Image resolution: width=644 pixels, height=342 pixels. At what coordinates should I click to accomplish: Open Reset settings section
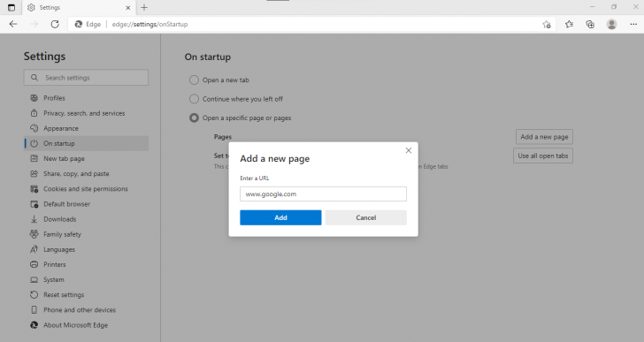pos(87,295)
